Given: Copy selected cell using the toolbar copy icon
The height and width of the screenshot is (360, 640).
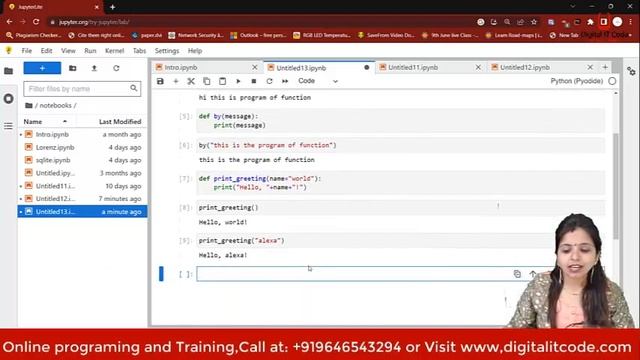Looking at the screenshot, I should point(207,81).
